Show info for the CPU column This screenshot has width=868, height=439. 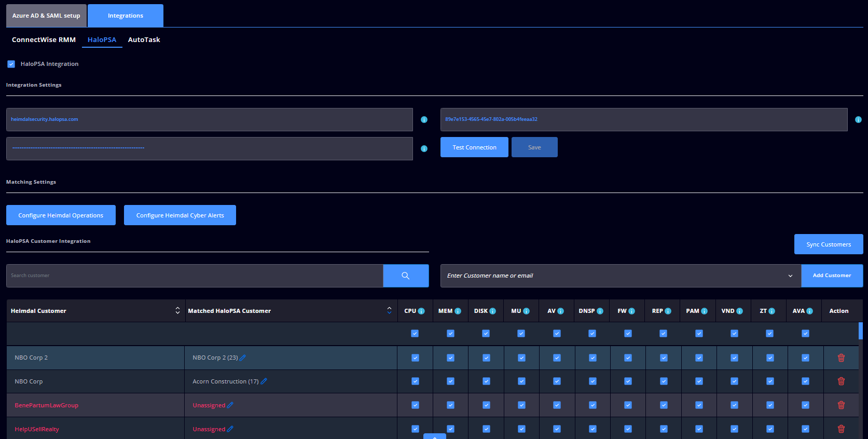[x=421, y=311]
